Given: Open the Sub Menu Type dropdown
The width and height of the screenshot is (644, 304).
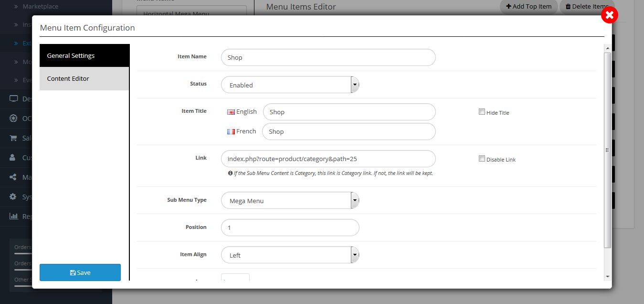Looking at the screenshot, I should 290,201.
